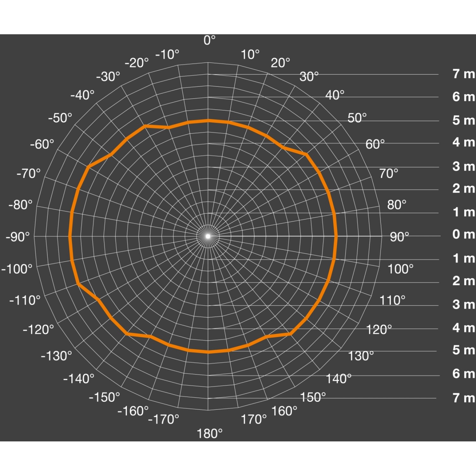Click the -110° angle label

25,300
